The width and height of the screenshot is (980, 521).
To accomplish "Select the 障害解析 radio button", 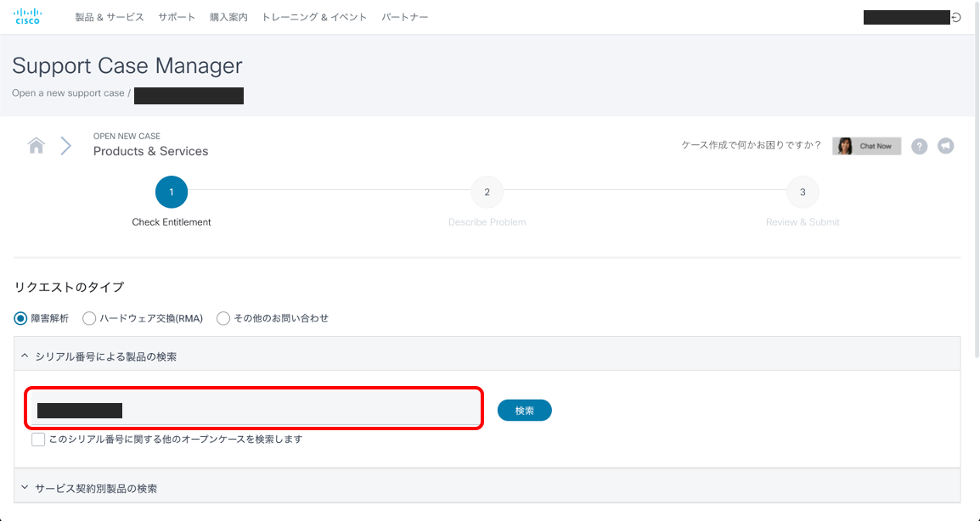I will coord(19,318).
